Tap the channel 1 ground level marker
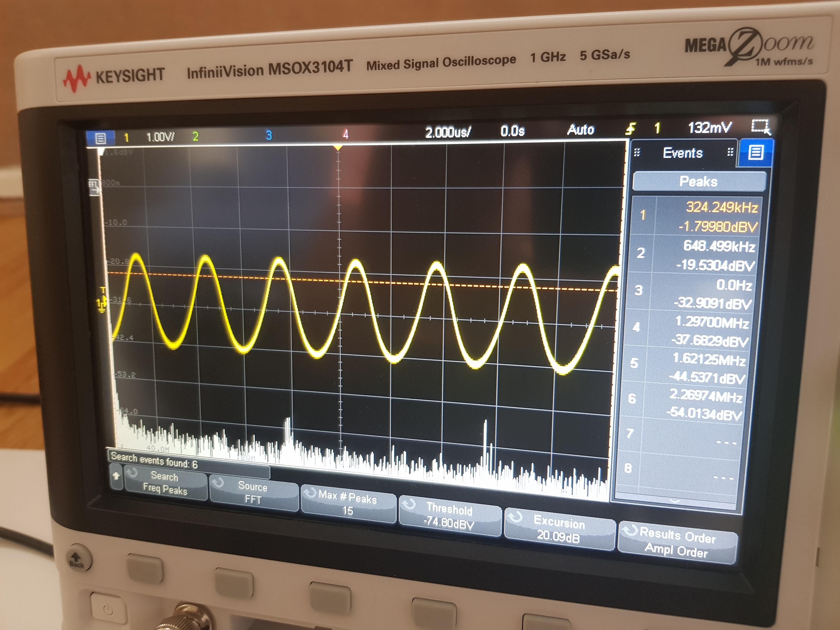Image resolution: width=840 pixels, height=630 pixels. pyautogui.click(x=101, y=304)
